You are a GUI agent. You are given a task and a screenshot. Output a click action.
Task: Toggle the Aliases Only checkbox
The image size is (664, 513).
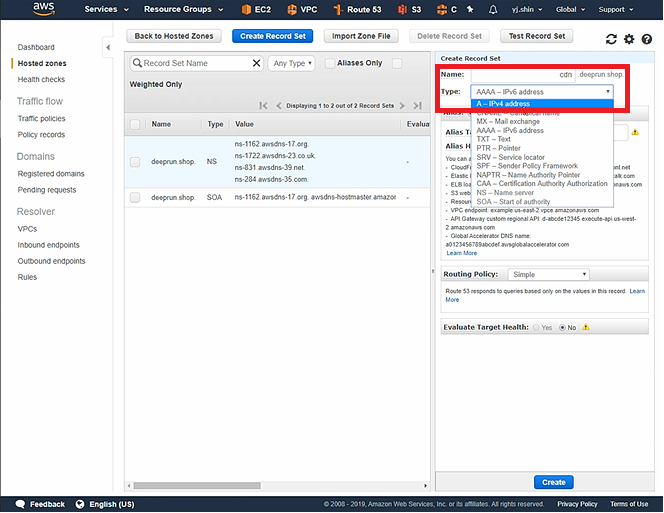pos(329,64)
